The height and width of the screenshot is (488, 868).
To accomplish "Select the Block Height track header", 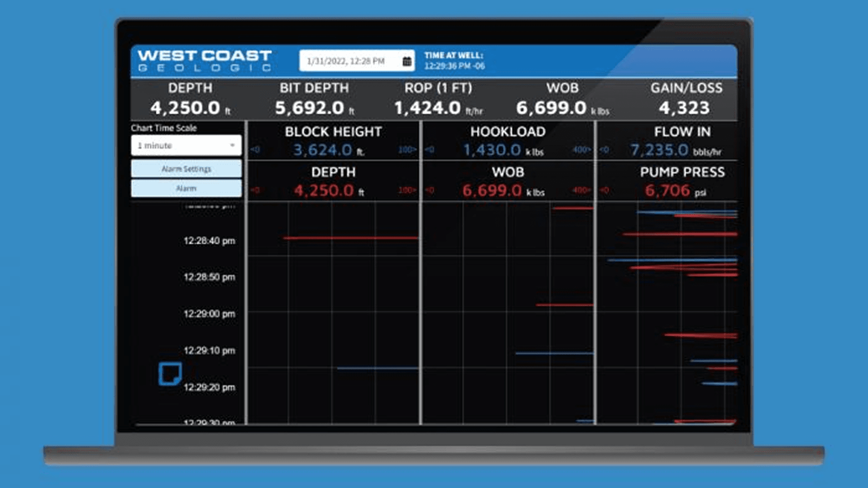I will point(333,132).
